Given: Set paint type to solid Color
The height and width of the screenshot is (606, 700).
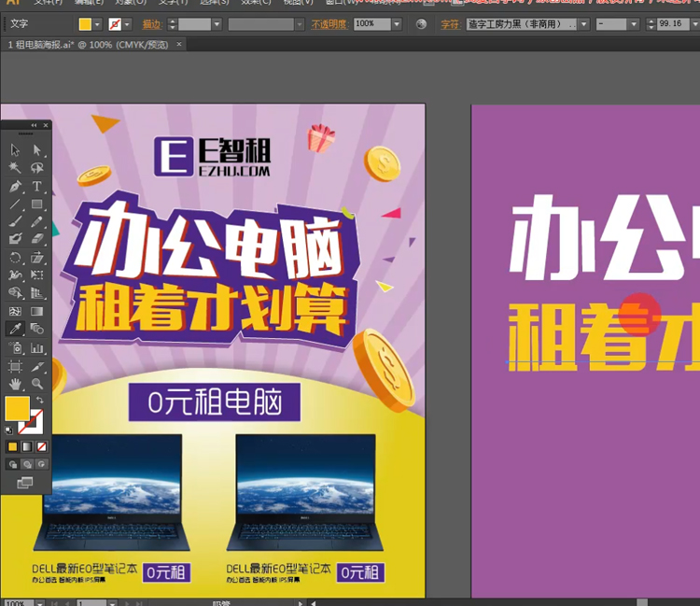Looking at the screenshot, I should [x=12, y=446].
